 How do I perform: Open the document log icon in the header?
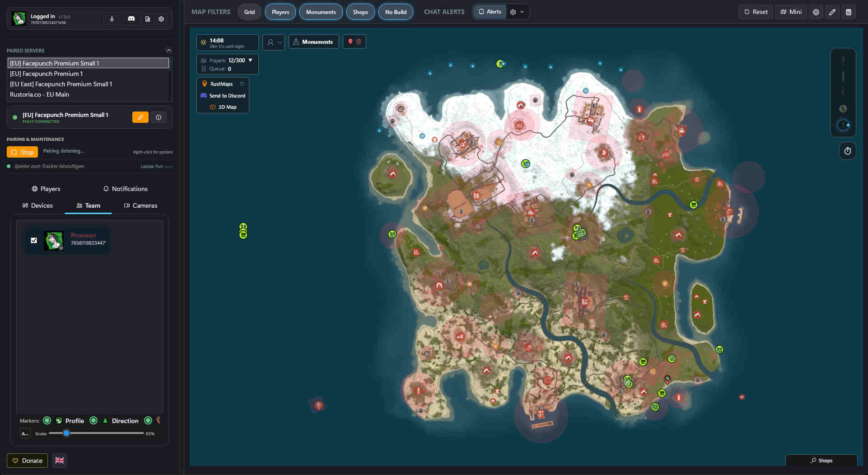(148, 19)
